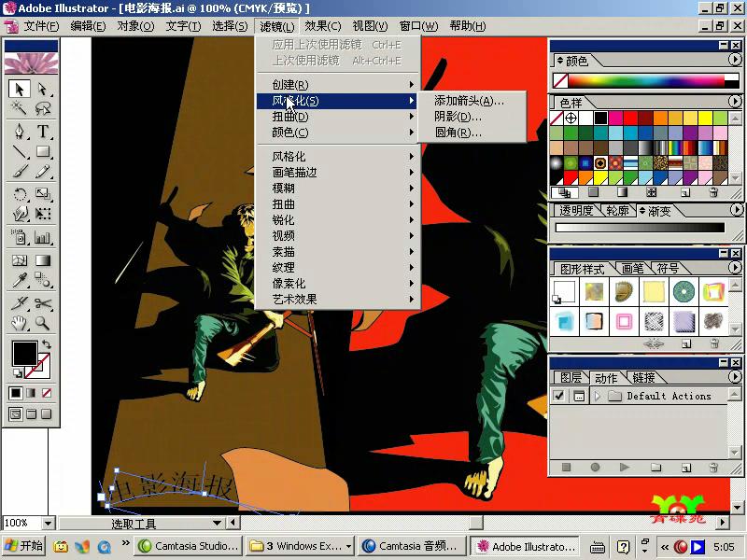
Task: Set paint mode to Color button
Action: coord(16,393)
